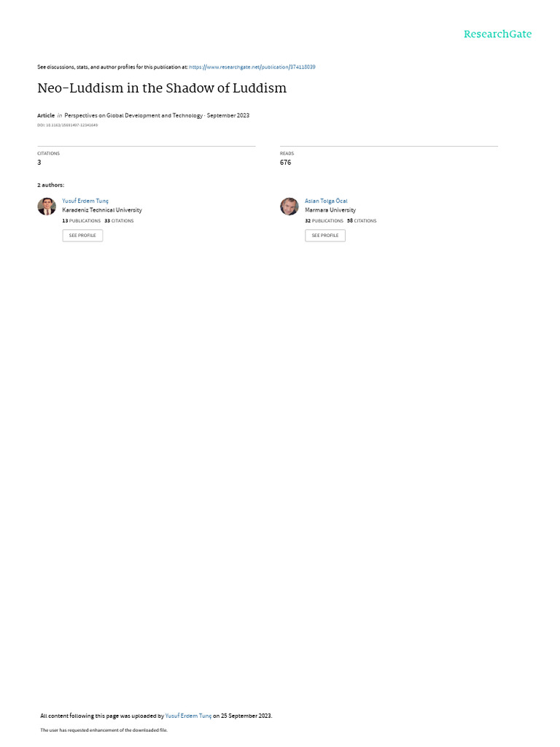The image size is (560, 747).
Task: Open the uploader link Yusuf Erdem Tunç in footer
Action: [188, 716]
